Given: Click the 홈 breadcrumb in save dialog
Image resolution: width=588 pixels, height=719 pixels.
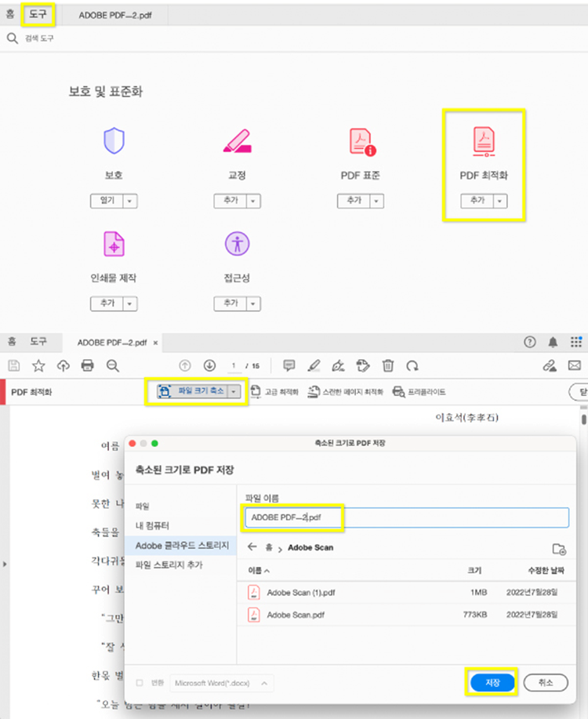Looking at the screenshot, I should [x=269, y=547].
